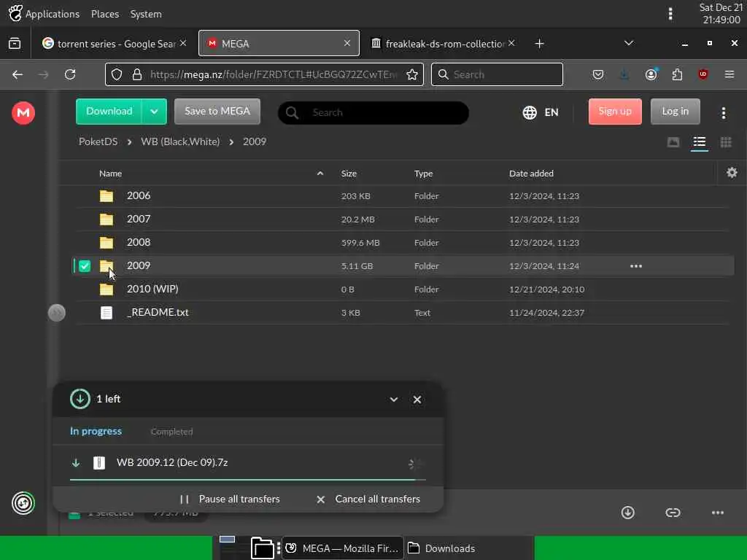Click the Log in button
Screen dimensions: 747x560
click(x=675, y=112)
